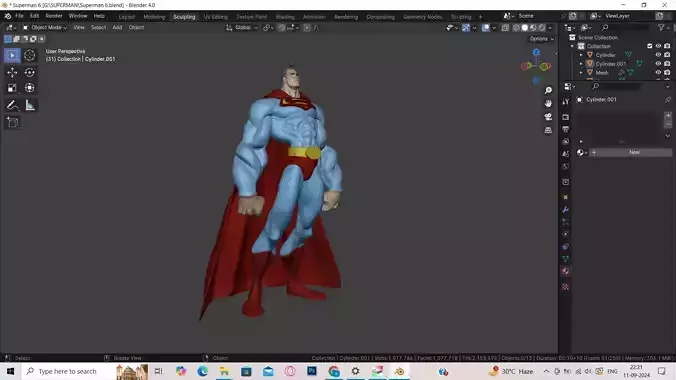
Task: Select the Measure tool
Action: coord(29,105)
